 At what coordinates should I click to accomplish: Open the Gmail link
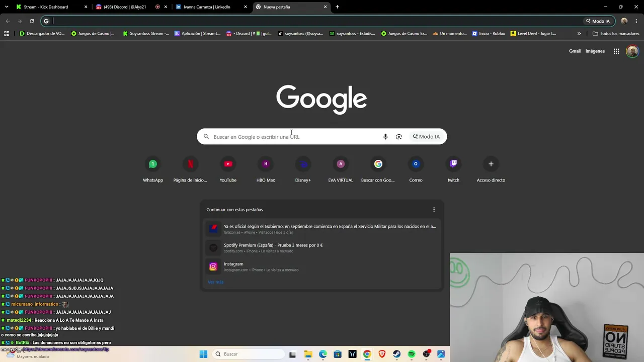[575, 51]
